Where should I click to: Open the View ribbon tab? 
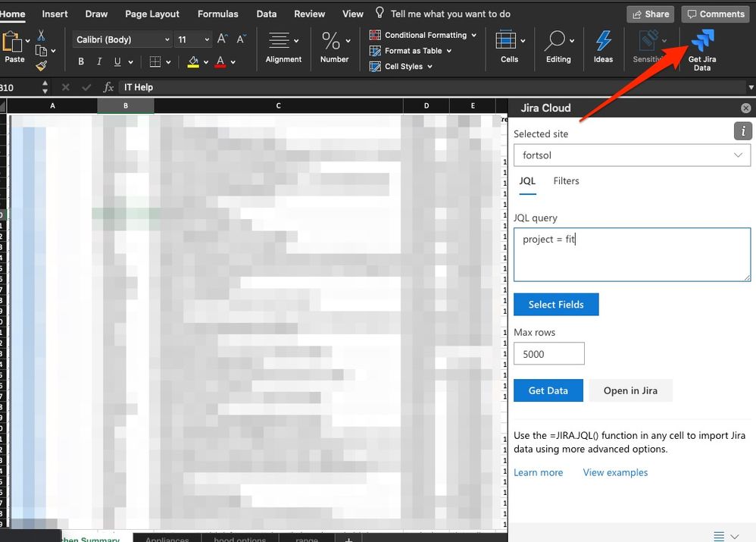tap(353, 14)
